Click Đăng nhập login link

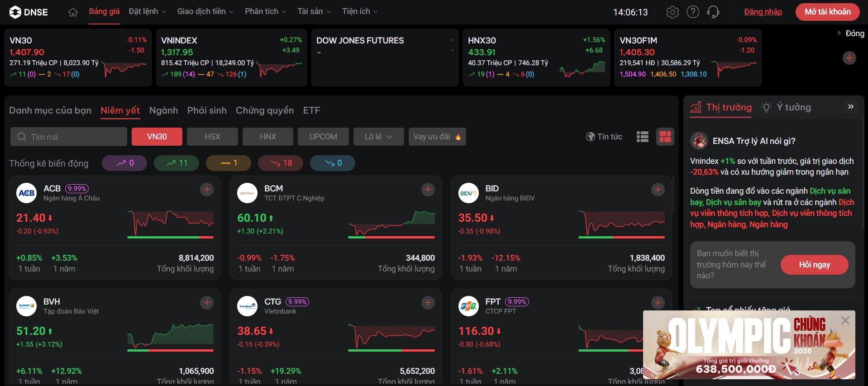tap(763, 12)
